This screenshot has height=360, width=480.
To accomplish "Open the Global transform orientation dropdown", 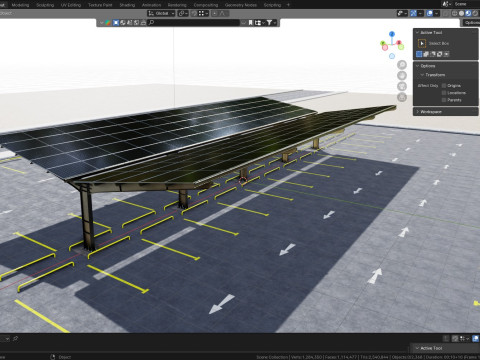I will (161, 13).
